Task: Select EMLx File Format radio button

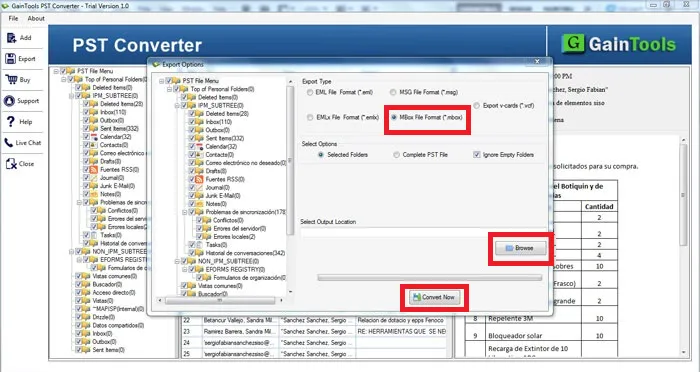Action: [x=310, y=117]
